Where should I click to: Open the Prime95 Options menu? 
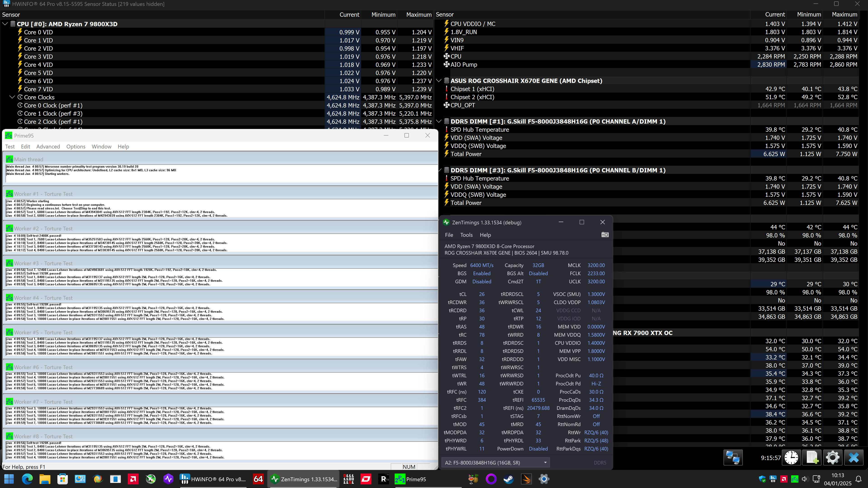(76, 146)
